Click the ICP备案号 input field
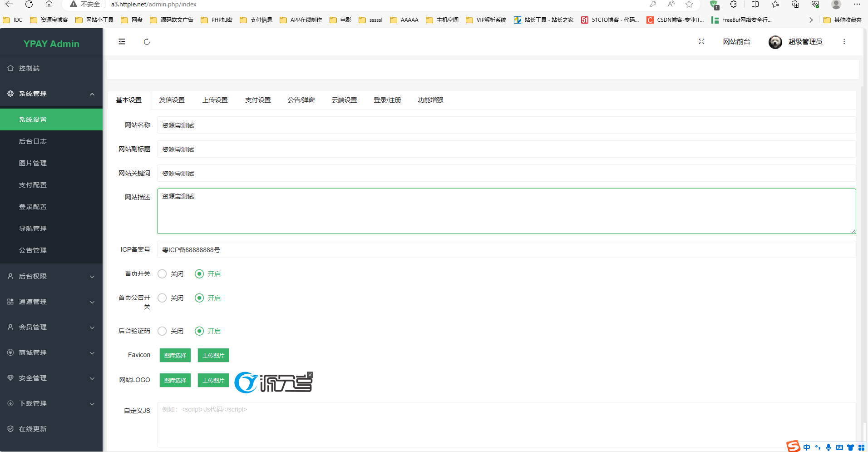Screen dimensions: 868x452 click(506, 250)
